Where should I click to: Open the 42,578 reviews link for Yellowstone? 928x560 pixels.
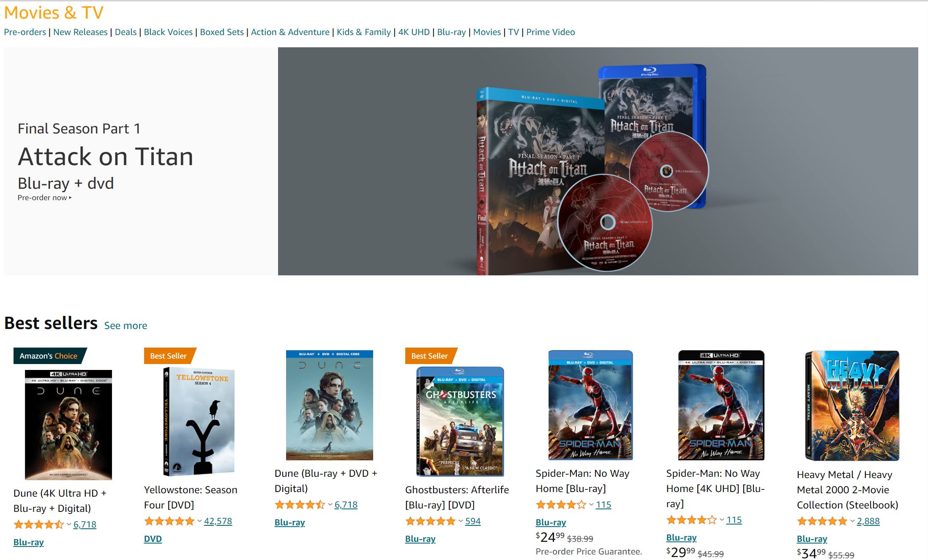[218, 521]
